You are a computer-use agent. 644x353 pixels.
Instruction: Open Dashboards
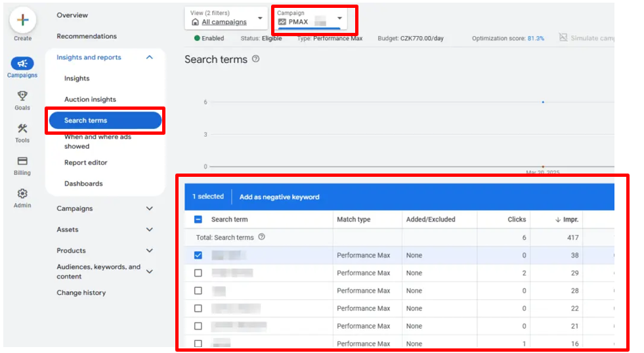click(x=83, y=183)
